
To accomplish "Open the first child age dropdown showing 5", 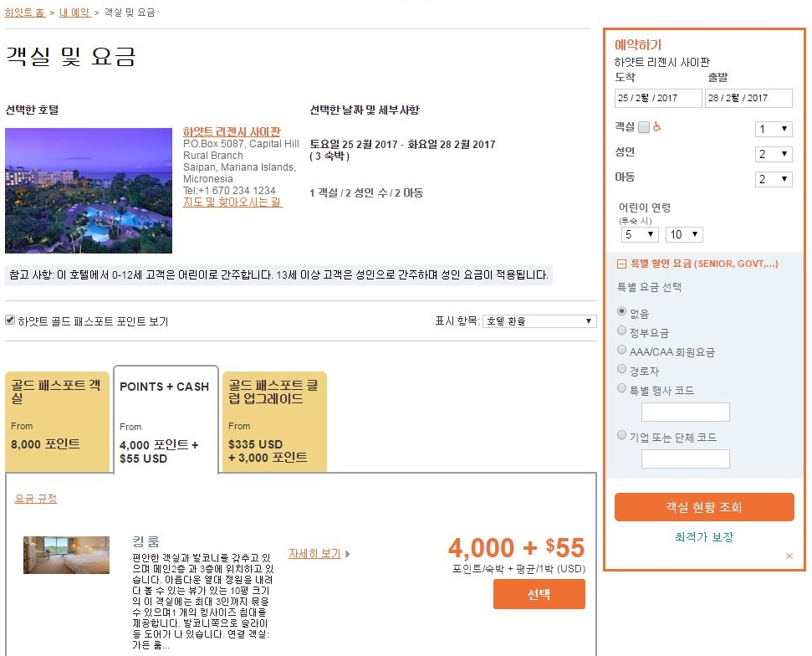I will point(640,235).
